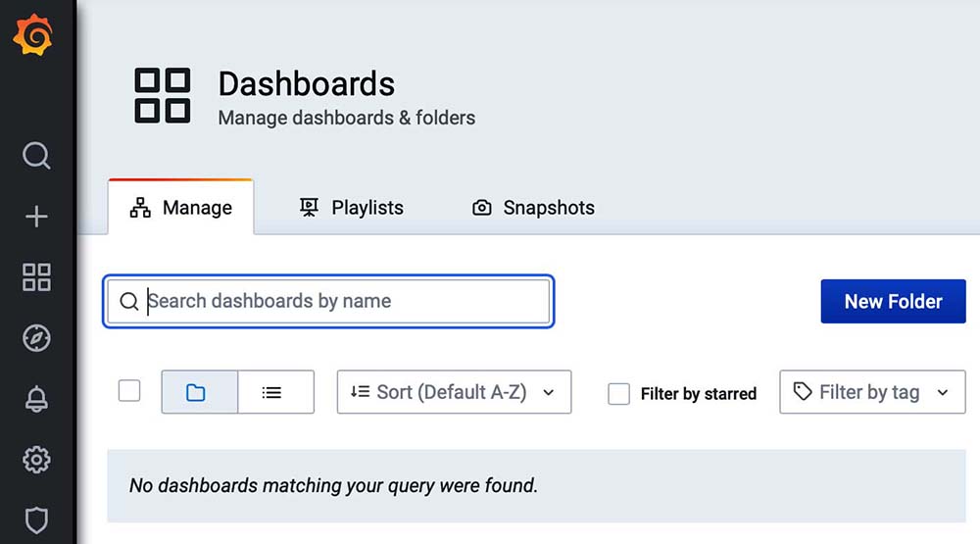Enable the Filter by starred checkbox
Screen dimensions: 980x544
(x=618, y=394)
